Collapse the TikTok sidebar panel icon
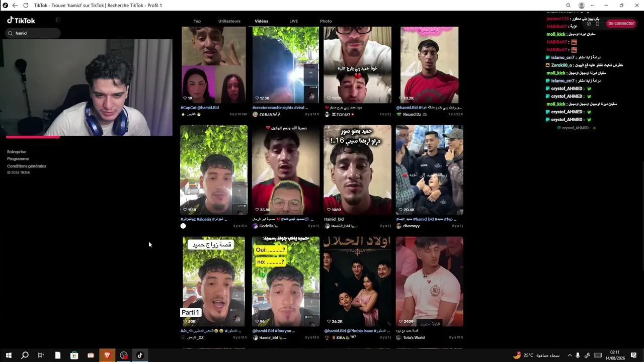Screen dimensions: 644x362 (x=58, y=20)
